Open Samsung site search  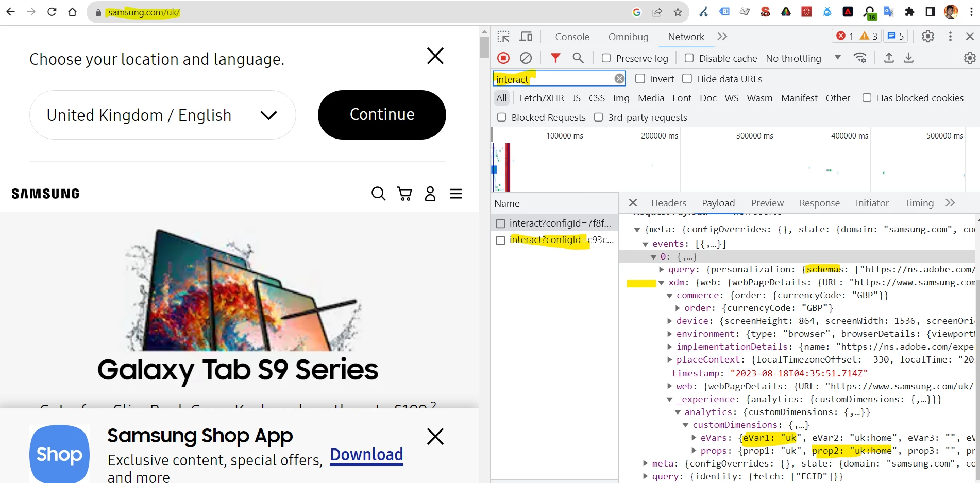pos(379,194)
